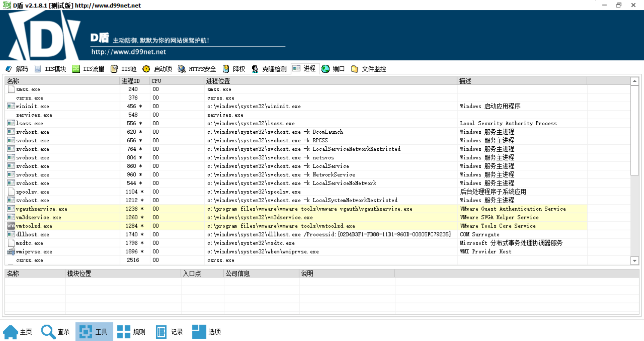Select the vm3dservice.exe process row
The height and width of the screenshot is (341, 644).
[296, 217]
